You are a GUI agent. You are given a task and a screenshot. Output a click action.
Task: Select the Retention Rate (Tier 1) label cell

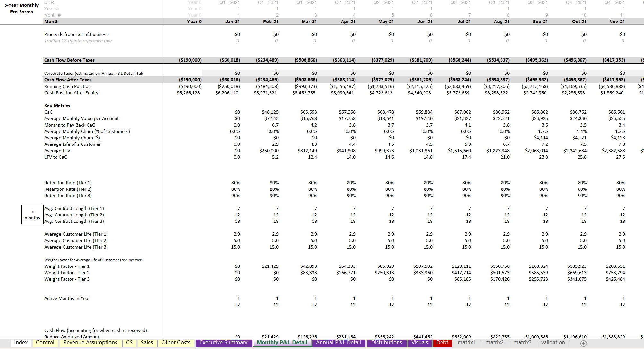[68, 183]
